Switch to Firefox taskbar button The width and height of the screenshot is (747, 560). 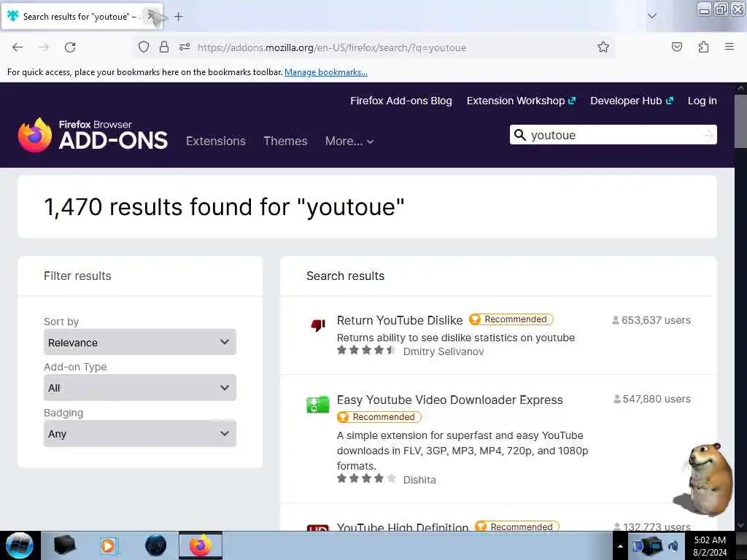[x=201, y=545]
